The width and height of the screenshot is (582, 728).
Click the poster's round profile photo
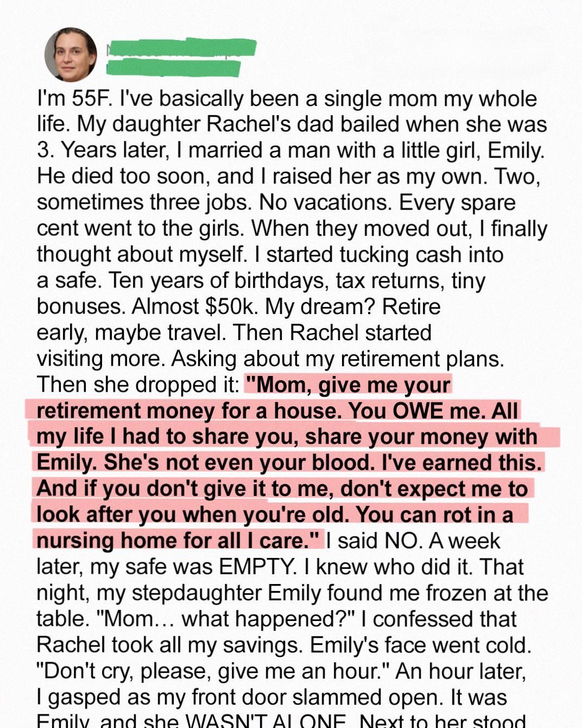pos(71,54)
